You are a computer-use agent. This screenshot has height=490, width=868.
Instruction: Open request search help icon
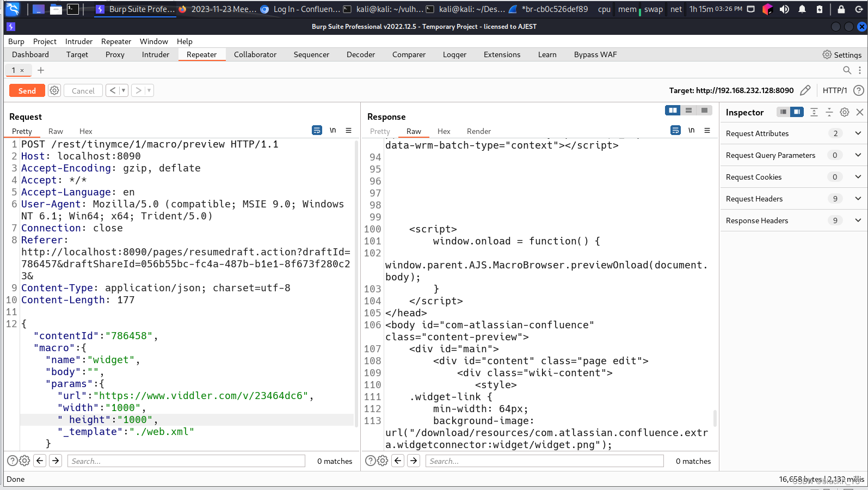[x=12, y=461]
